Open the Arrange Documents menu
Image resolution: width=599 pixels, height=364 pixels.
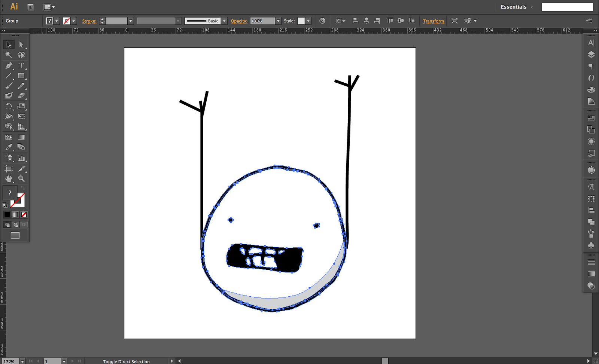(x=49, y=7)
